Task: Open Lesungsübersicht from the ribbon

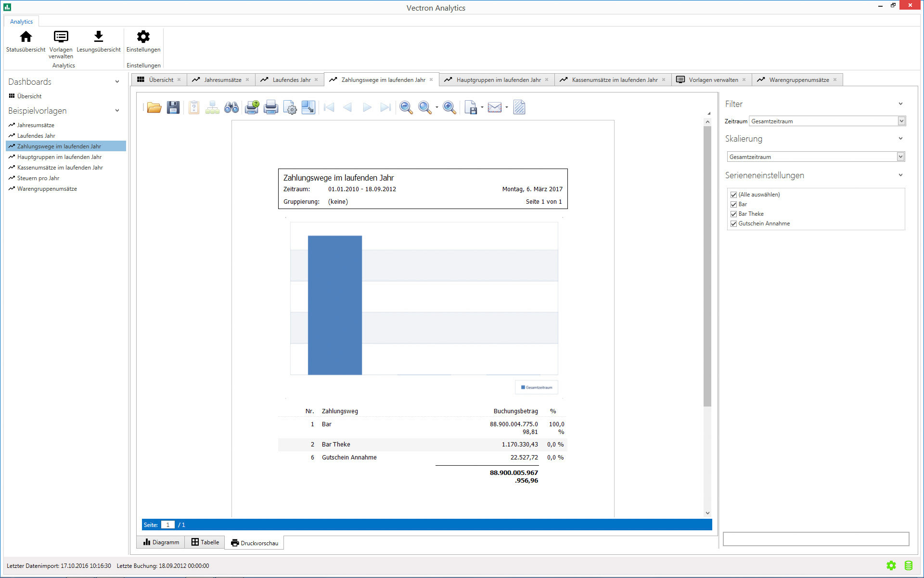Action: 98,41
